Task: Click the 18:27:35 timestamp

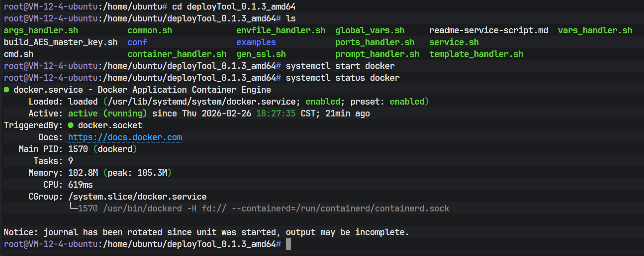Action: (276, 113)
